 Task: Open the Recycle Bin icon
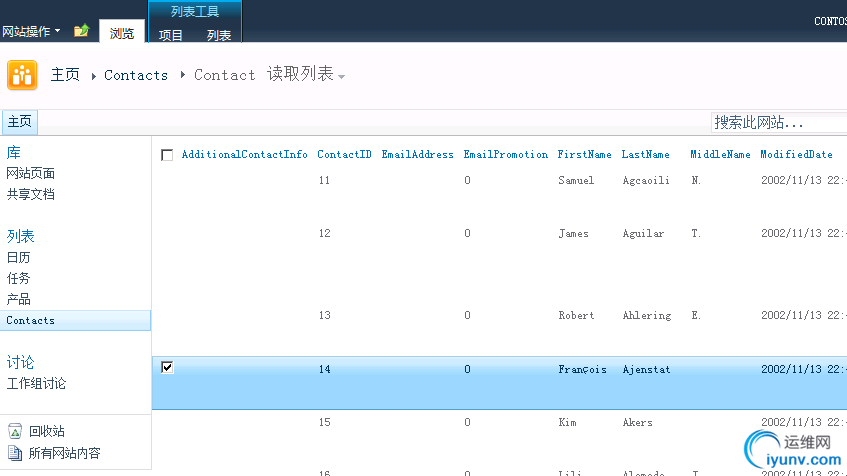tap(15, 431)
